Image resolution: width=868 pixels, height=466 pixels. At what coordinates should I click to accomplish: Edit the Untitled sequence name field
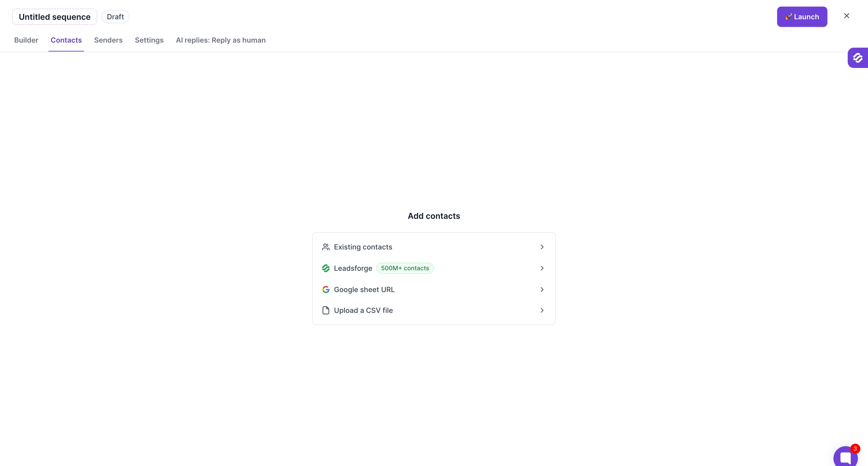pyautogui.click(x=55, y=17)
